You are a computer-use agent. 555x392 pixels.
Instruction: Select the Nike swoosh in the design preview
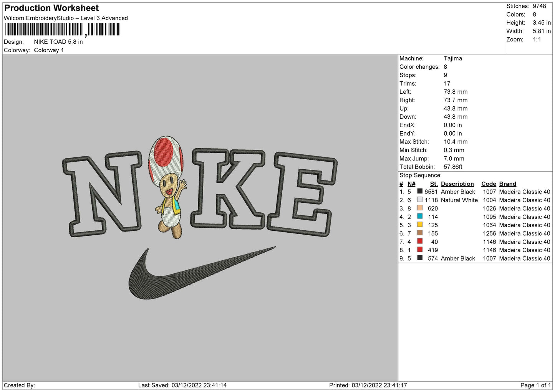click(202, 273)
